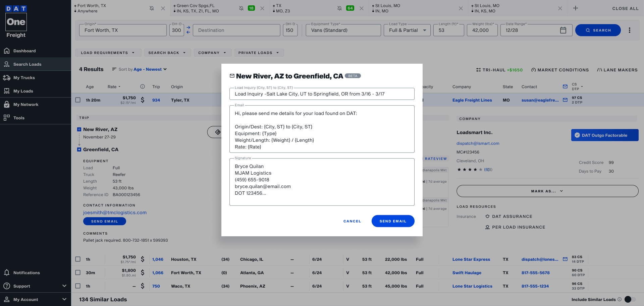Sort by the Rate column arrow

point(119,86)
